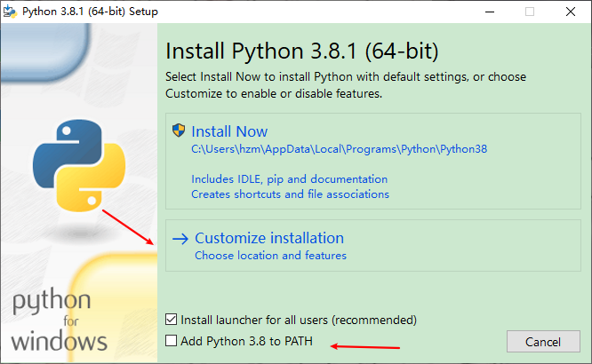Open Customize installation

[373, 246]
